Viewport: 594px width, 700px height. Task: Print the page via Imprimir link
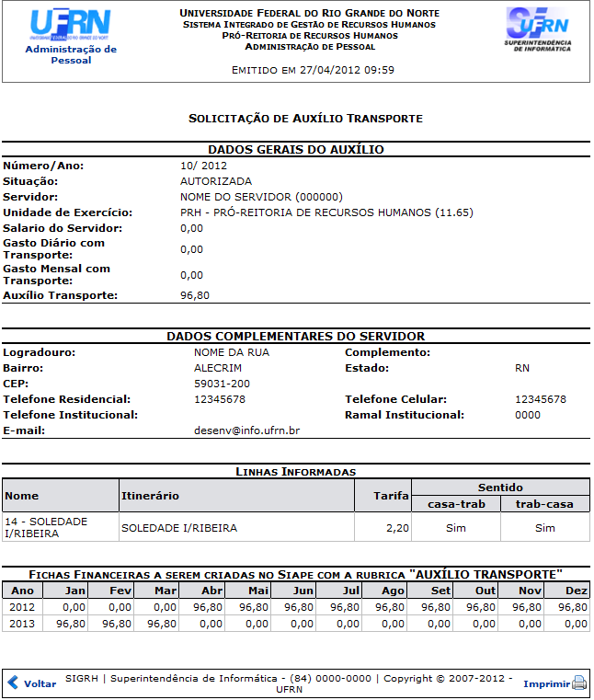pyautogui.click(x=546, y=684)
